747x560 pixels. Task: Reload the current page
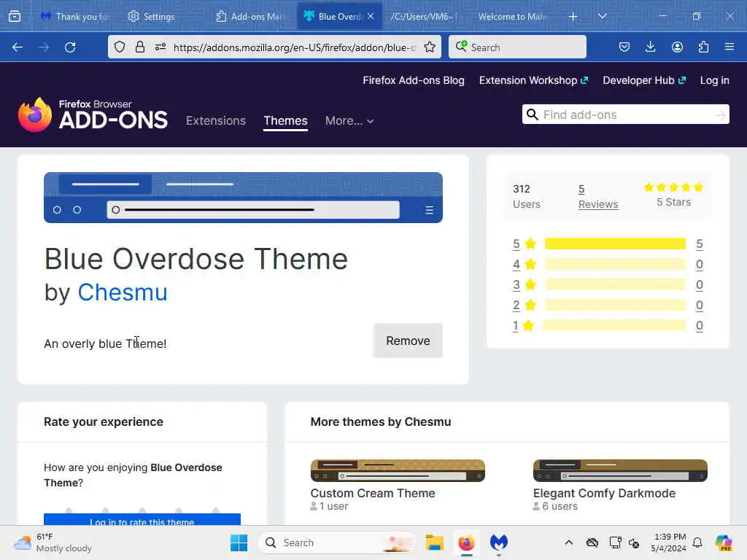tap(70, 47)
